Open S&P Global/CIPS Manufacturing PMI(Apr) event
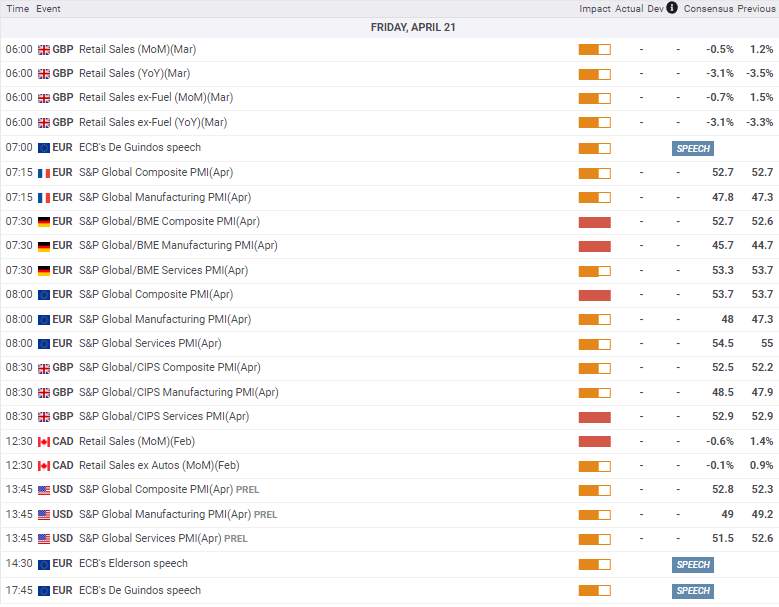Image resolution: width=779 pixels, height=607 pixels. pos(179,392)
